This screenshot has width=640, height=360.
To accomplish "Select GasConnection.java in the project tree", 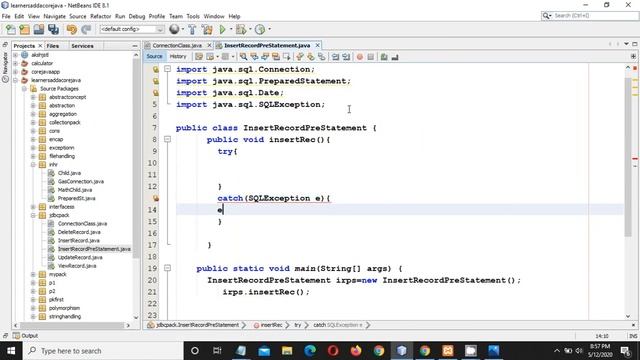I will [80, 182].
